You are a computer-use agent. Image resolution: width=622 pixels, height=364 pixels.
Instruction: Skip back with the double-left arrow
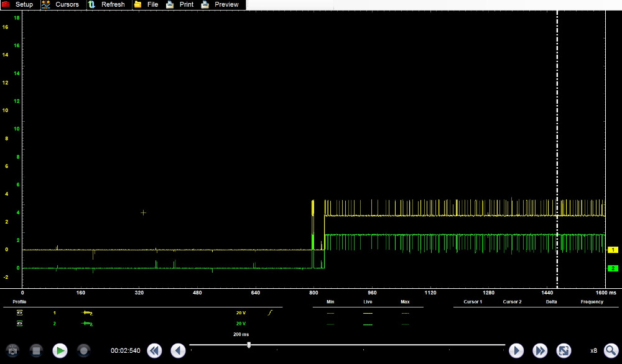point(154,350)
